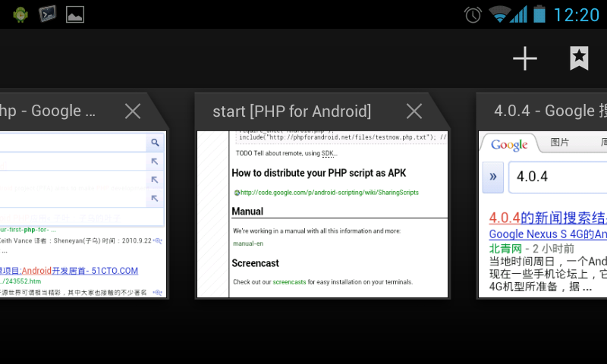Tap the 12:20 clock in status bar
The height and width of the screenshot is (364, 607).
577,15
